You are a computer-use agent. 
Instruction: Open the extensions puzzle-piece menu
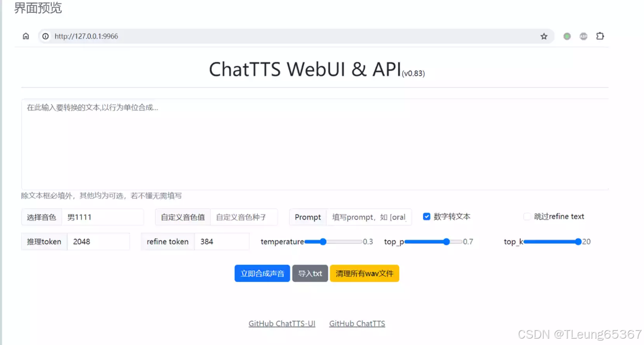600,36
